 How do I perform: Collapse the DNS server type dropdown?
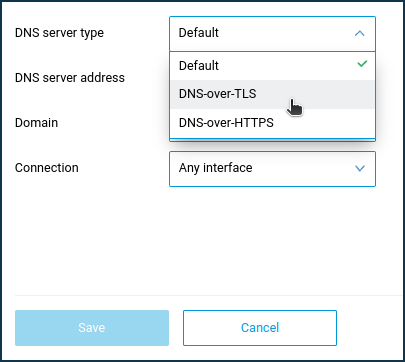click(x=272, y=34)
